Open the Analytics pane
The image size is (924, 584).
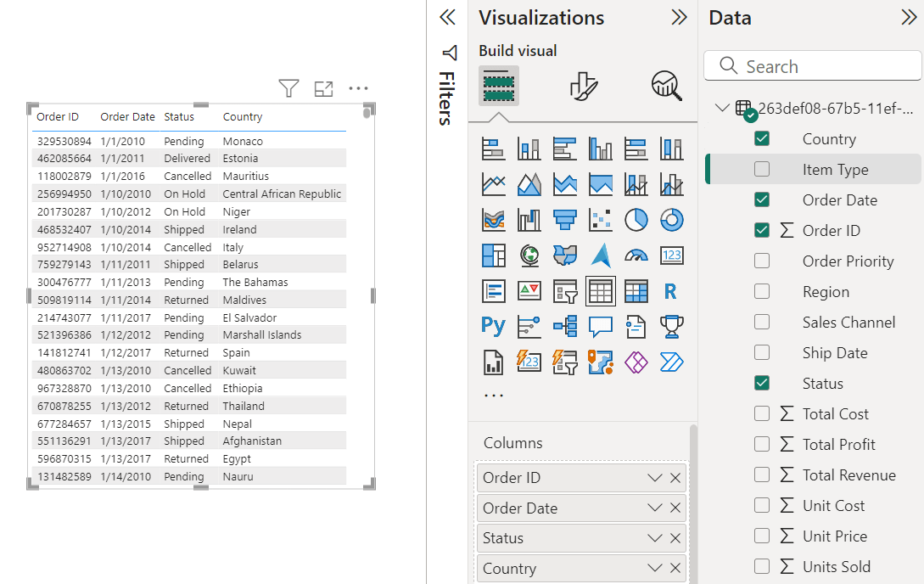pos(666,86)
